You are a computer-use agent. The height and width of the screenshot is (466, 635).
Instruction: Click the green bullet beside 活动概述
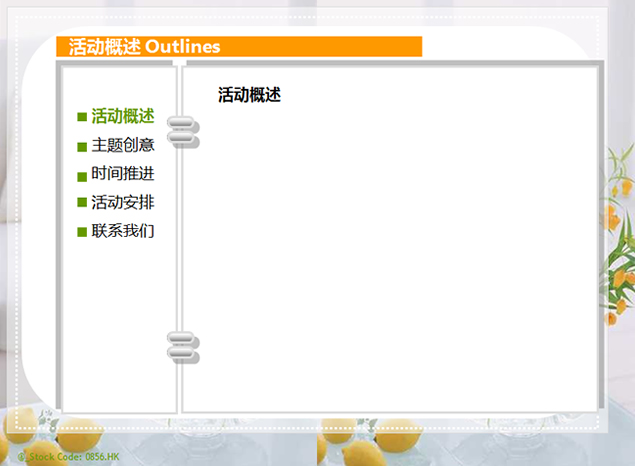point(82,117)
